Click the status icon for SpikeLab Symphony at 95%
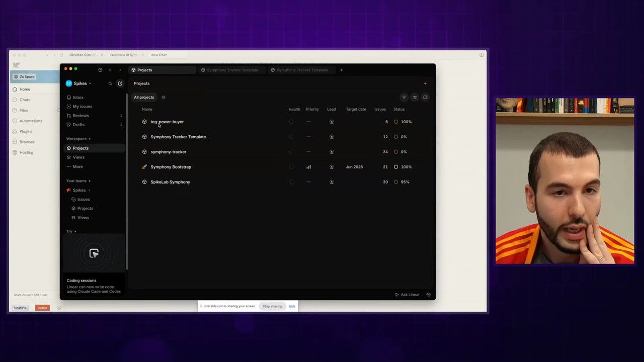 point(396,182)
